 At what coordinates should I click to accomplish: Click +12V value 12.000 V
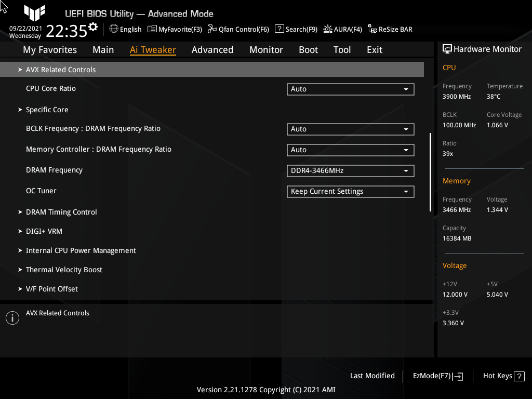click(x=455, y=294)
